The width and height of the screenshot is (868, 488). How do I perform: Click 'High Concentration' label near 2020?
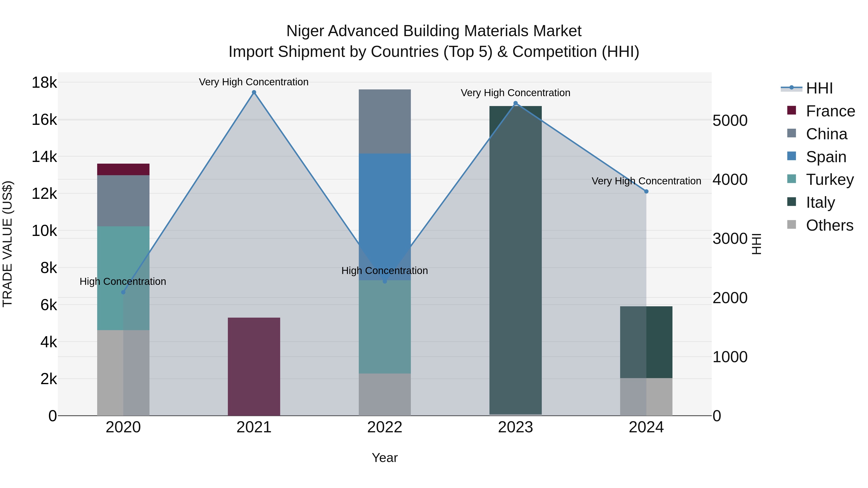coord(123,281)
